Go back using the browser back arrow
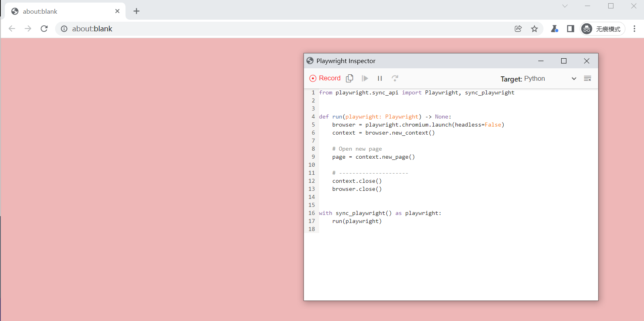Screen dimensions: 644x321 (x=12, y=29)
